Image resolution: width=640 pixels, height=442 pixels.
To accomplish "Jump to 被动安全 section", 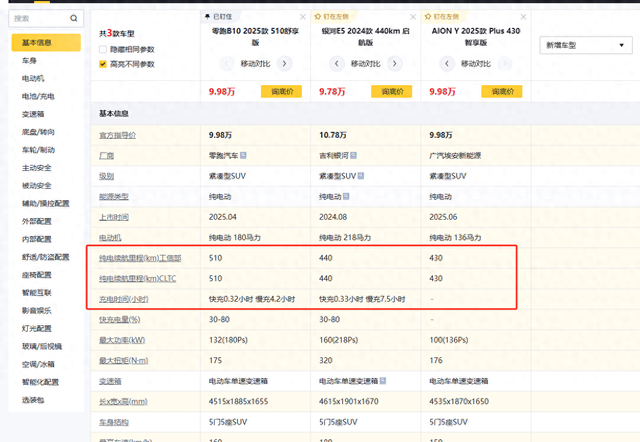I will tap(37, 186).
